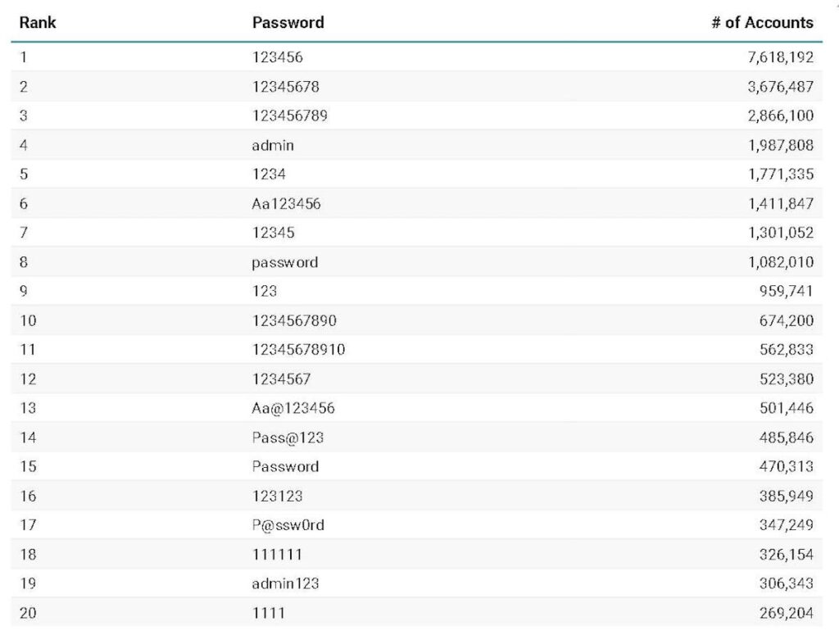839x644 pixels.
Task: Click the lowercase 'password' entry at rank 8
Action: point(284,262)
